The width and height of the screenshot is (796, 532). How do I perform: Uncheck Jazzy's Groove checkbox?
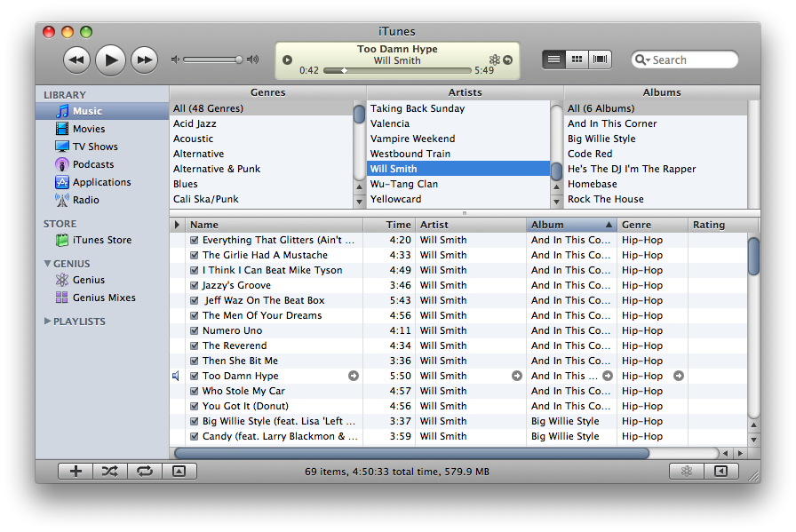[x=194, y=285]
